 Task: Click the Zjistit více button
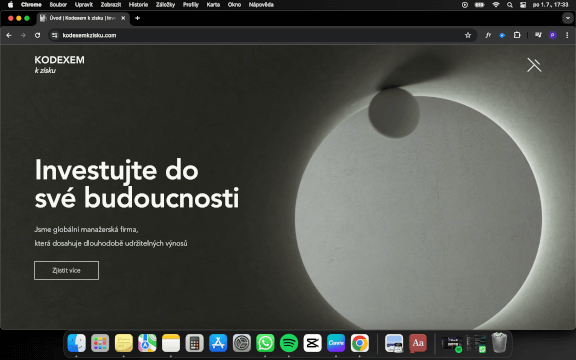coord(66,270)
